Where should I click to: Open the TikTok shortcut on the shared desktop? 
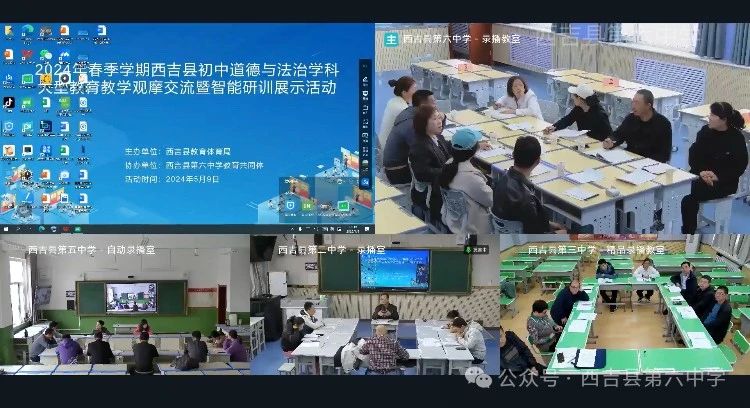pyautogui.click(x=9, y=102)
